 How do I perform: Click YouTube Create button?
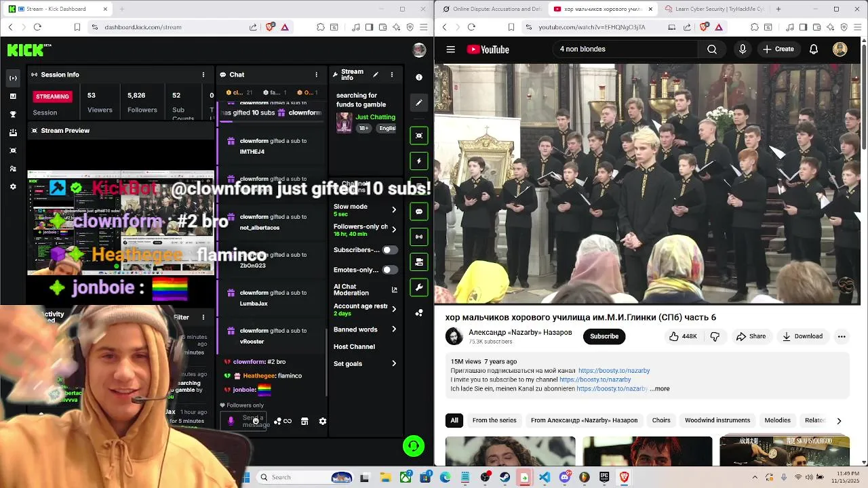(778, 49)
